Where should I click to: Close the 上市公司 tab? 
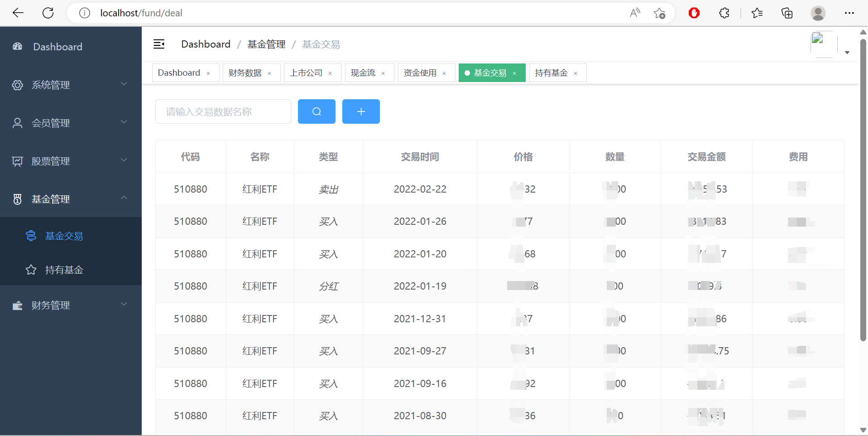click(x=330, y=73)
